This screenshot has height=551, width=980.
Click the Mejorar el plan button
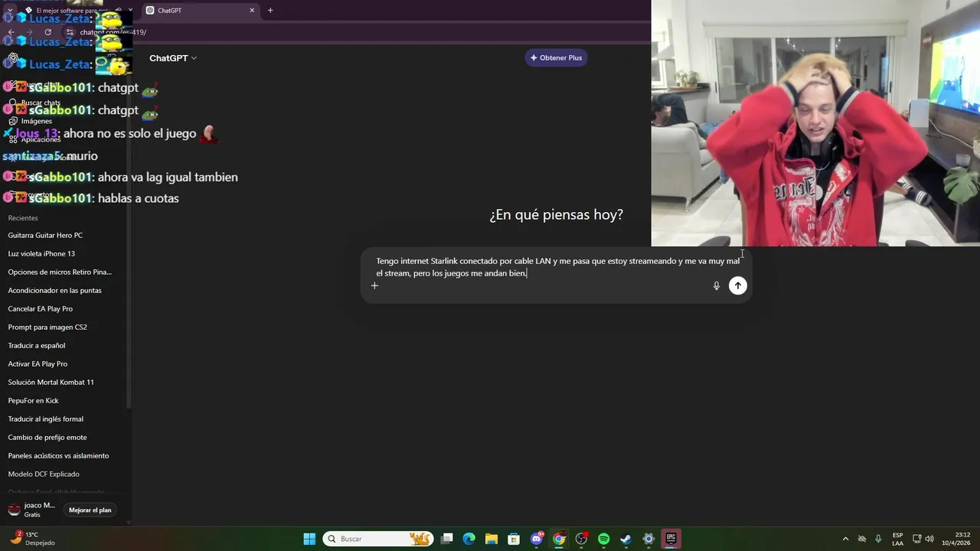point(90,510)
